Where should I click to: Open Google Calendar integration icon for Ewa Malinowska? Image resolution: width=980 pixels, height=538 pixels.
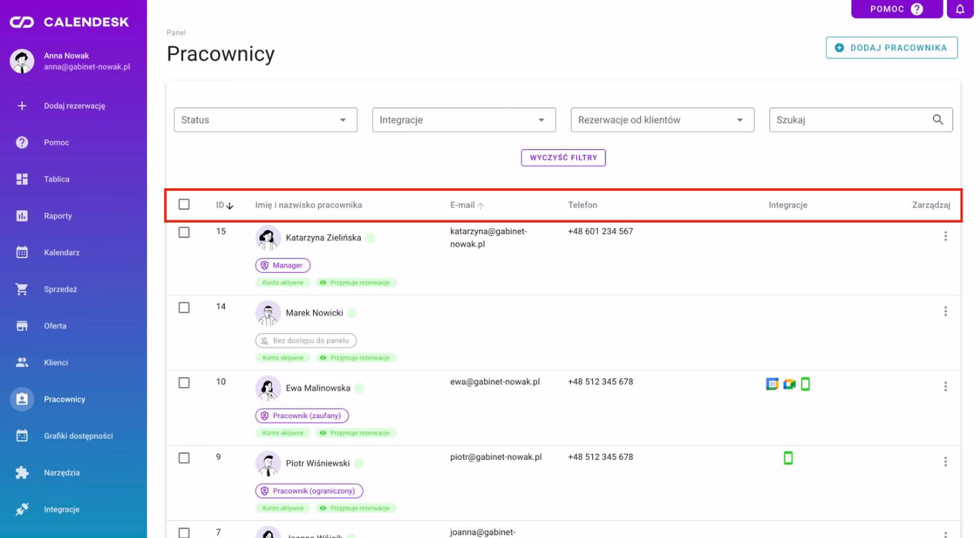tap(772, 384)
